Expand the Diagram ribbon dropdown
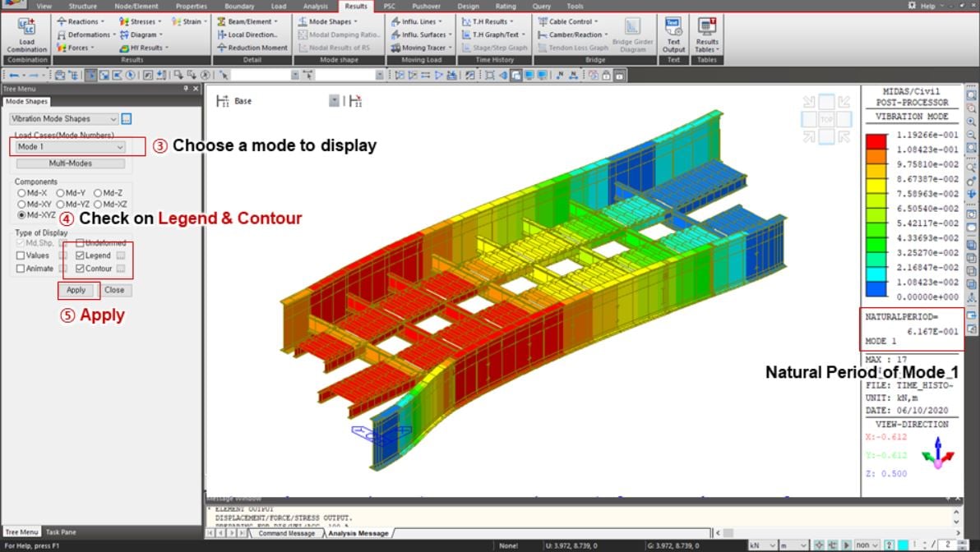 [x=160, y=35]
